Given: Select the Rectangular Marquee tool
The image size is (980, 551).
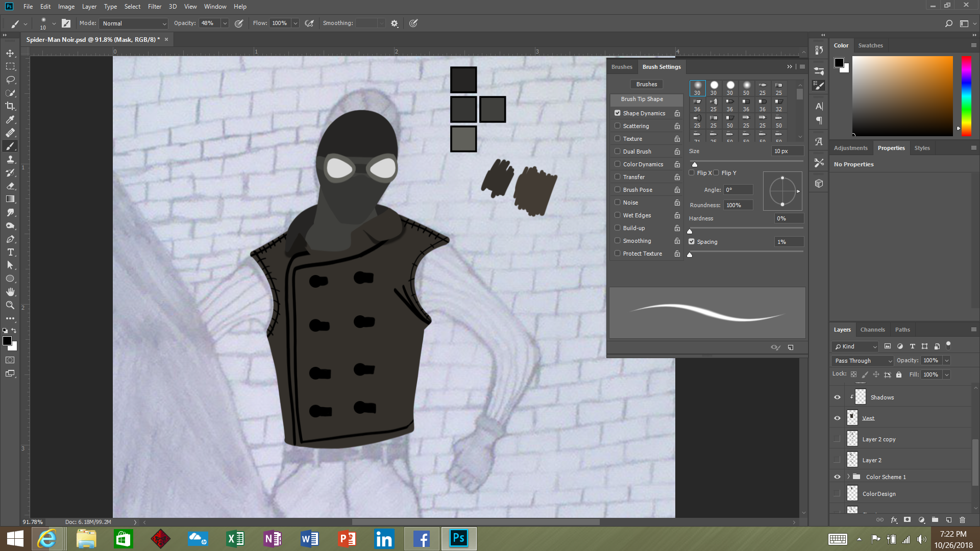Looking at the screenshot, I should (10, 66).
